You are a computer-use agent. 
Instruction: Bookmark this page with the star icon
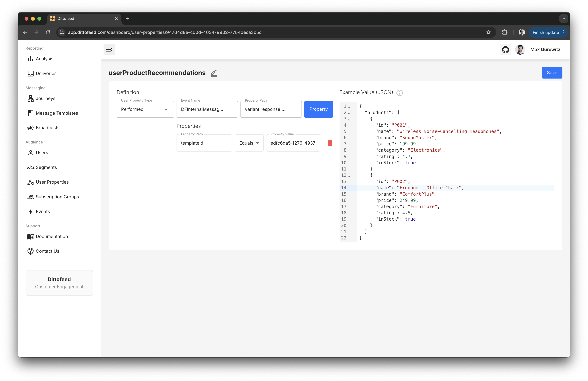click(488, 32)
